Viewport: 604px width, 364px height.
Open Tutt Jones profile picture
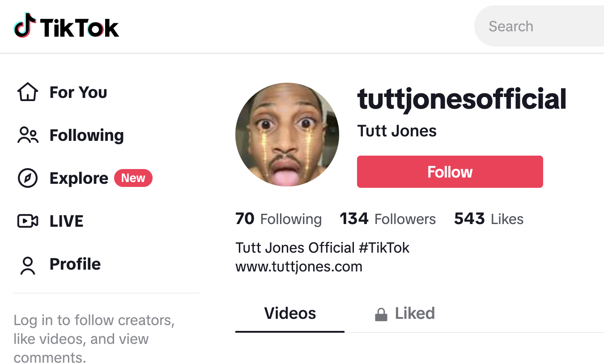click(x=287, y=135)
